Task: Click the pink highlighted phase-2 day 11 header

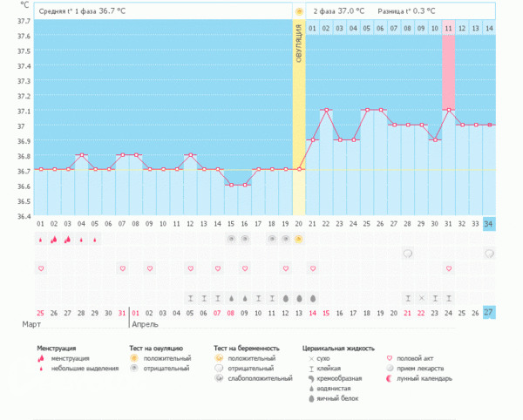Action: click(448, 29)
